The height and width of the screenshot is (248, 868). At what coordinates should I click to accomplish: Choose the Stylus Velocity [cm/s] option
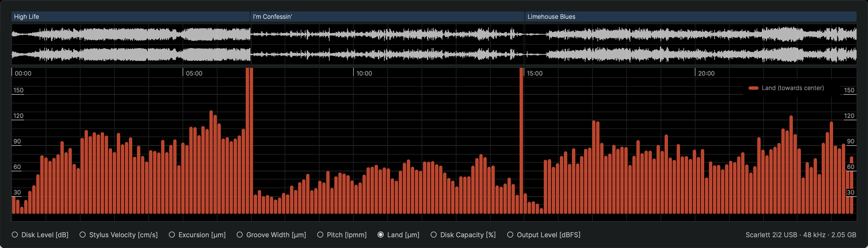(83, 235)
